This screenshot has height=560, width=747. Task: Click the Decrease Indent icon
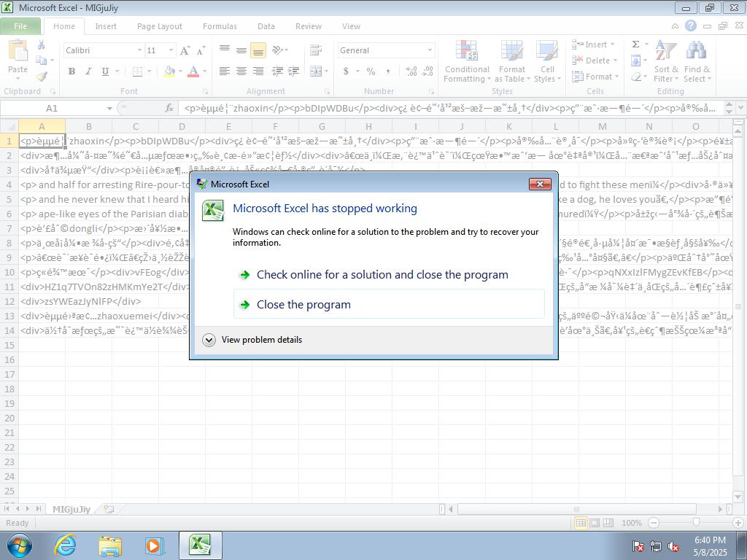pos(277,71)
